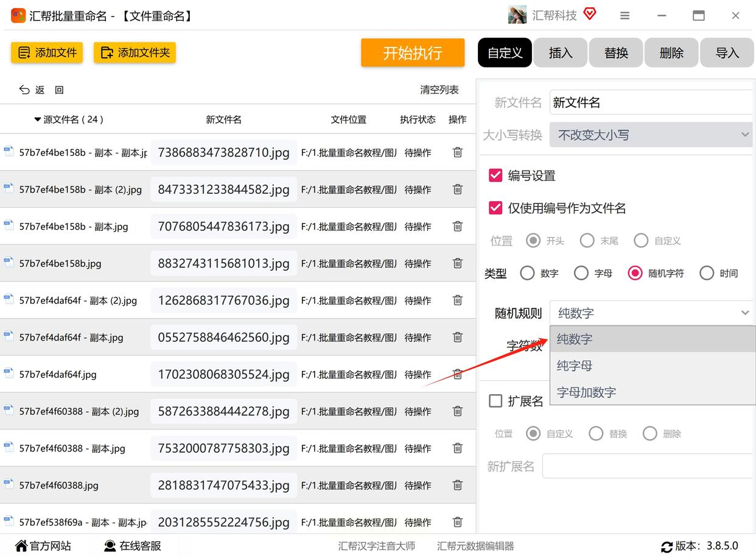The height and width of the screenshot is (558, 756).
Task: Click the 返回 back arrow icon
Action: (24, 90)
